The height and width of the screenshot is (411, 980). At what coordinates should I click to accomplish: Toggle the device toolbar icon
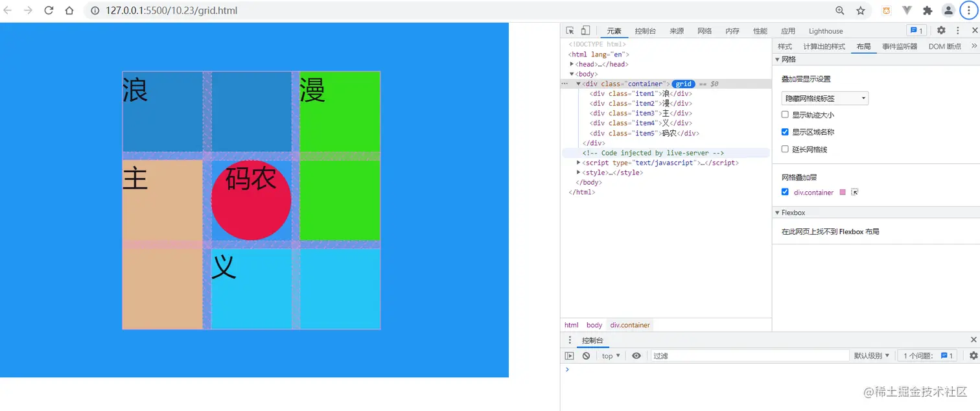(x=585, y=30)
